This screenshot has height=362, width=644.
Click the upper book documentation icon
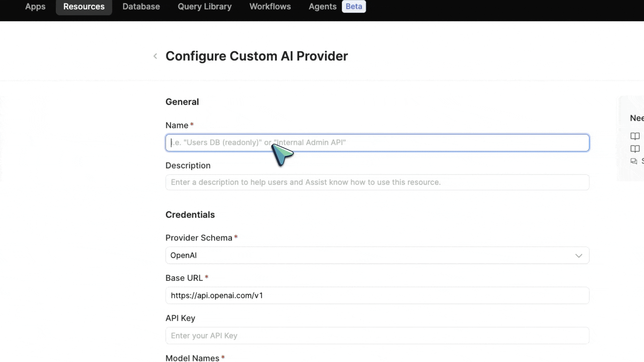coord(635,136)
